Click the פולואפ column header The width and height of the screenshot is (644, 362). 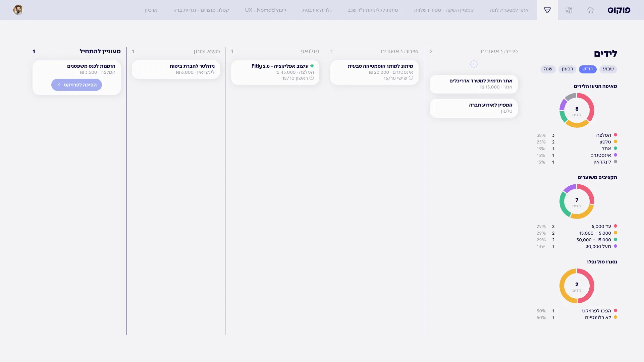(310, 51)
